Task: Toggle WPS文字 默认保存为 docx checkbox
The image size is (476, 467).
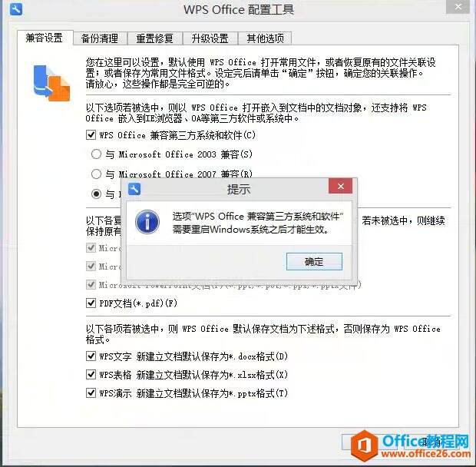Action: point(91,356)
